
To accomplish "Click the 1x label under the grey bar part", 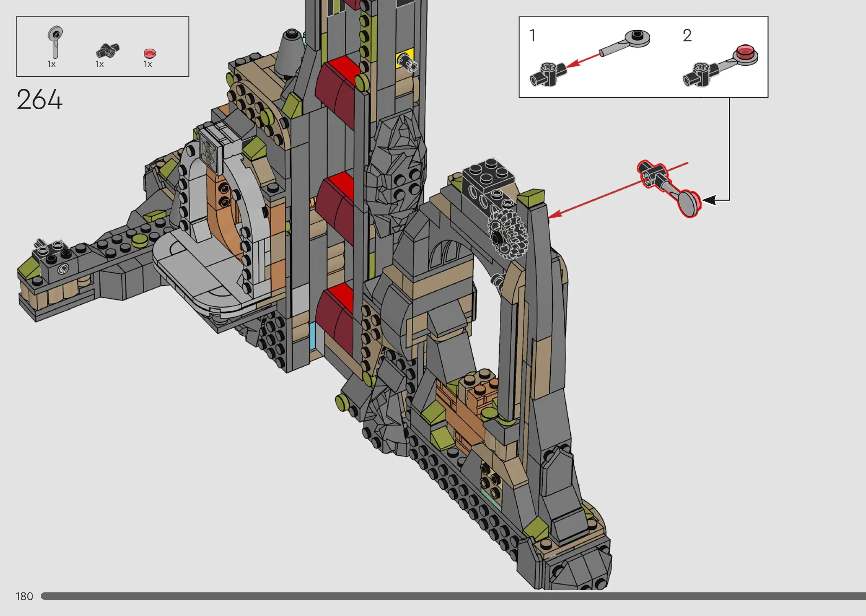I will (51, 64).
